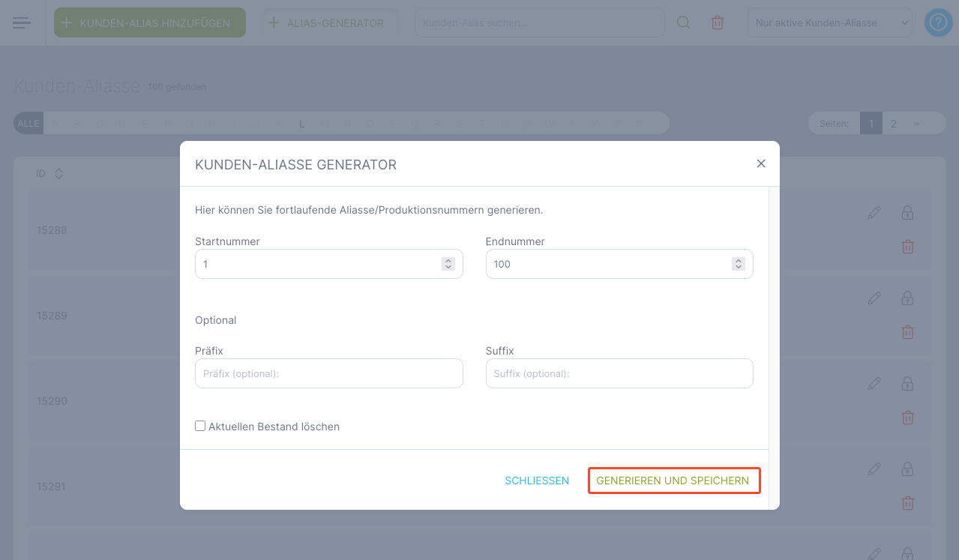Adjust the Startnummer spinner arrows

[x=448, y=264]
